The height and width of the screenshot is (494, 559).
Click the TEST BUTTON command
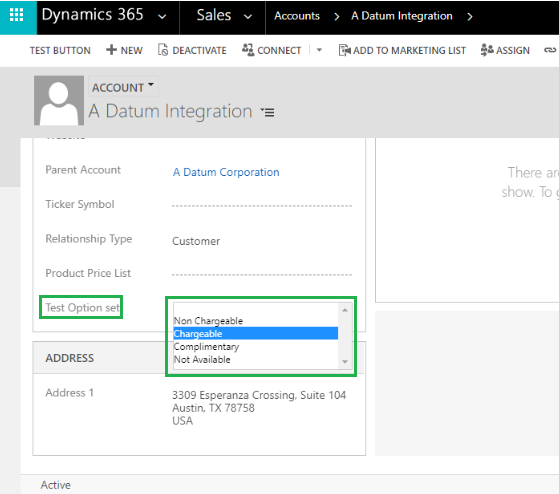pyautogui.click(x=60, y=51)
